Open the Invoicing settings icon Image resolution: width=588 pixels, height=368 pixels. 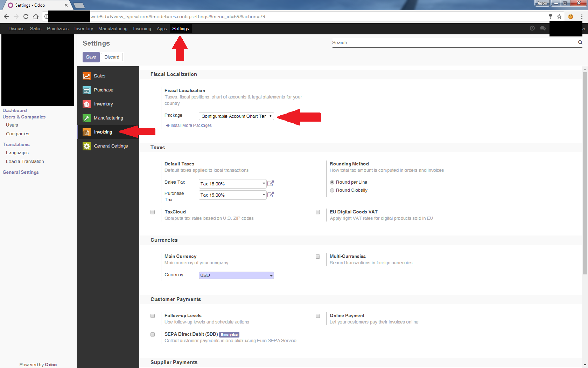pyautogui.click(x=86, y=132)
